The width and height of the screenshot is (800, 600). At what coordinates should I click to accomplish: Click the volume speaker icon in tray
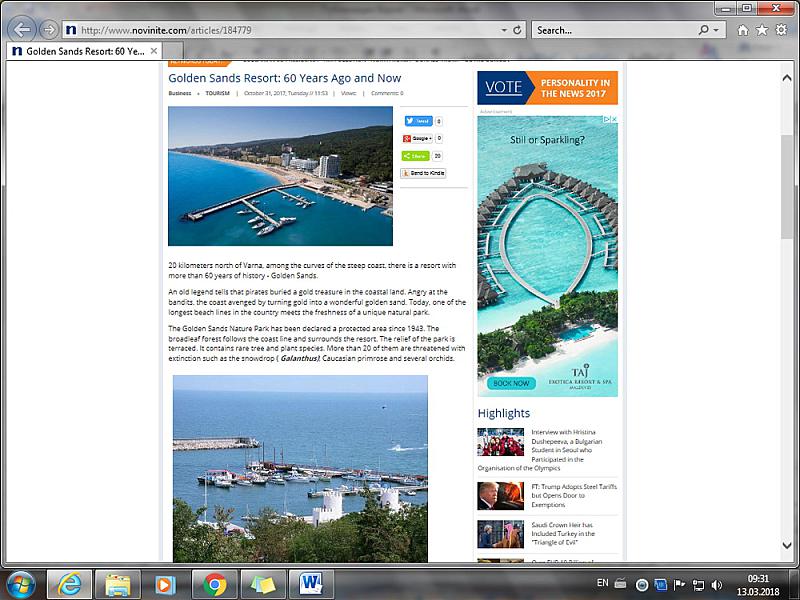(716, 584)
